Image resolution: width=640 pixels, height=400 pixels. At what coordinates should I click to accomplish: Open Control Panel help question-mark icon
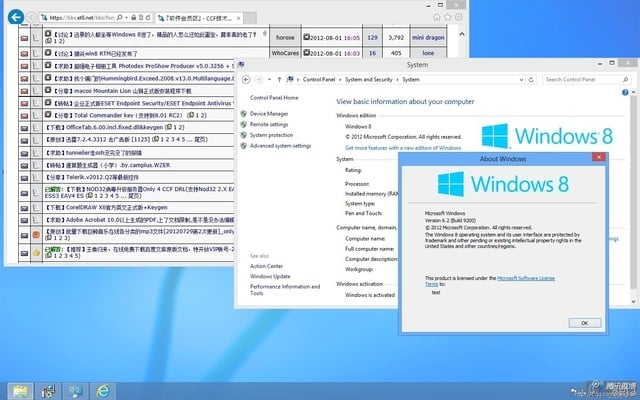click(625, 93)
